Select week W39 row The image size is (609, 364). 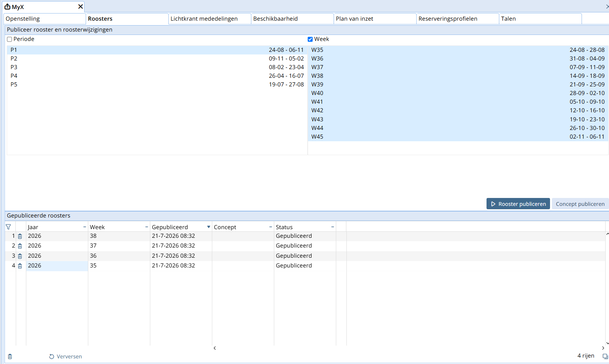[x=458, y=85]
